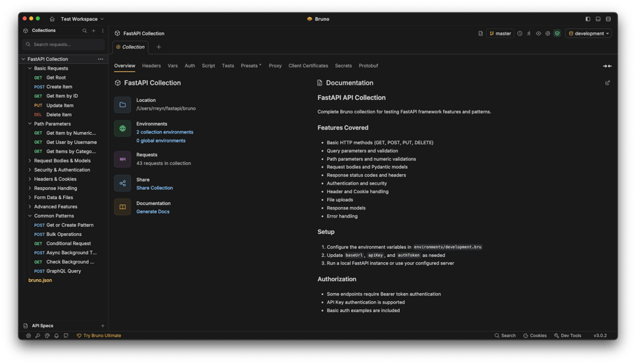Open the FastAPI Collection row options menu

(100, 59)
